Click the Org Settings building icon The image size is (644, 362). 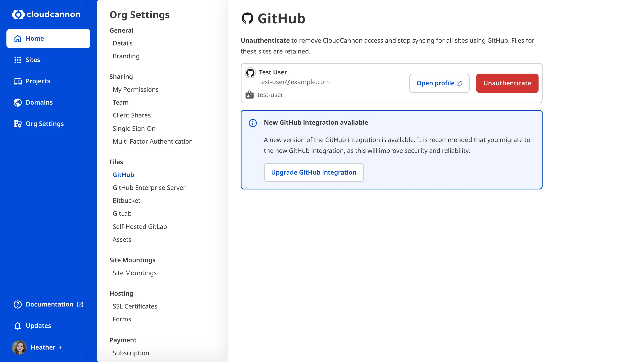18,124
